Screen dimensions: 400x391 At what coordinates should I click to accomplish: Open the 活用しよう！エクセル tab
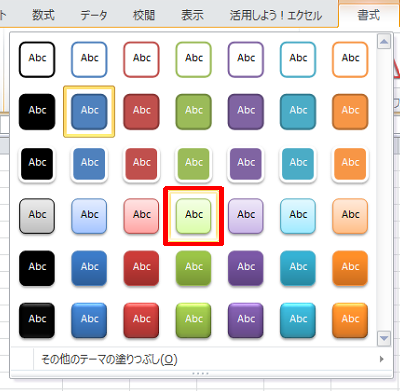(276, 15)
